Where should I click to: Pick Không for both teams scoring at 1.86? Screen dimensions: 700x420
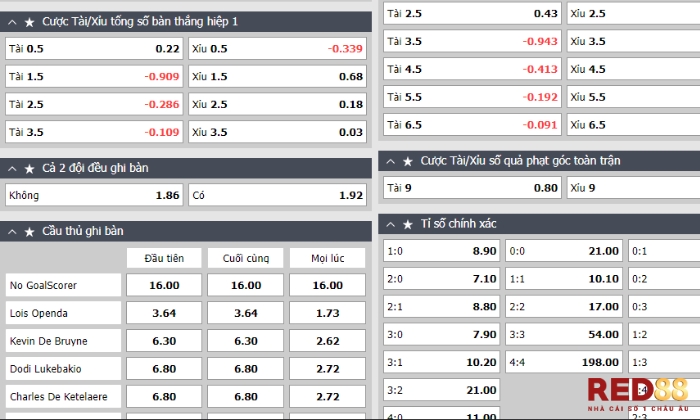(94, 195)
